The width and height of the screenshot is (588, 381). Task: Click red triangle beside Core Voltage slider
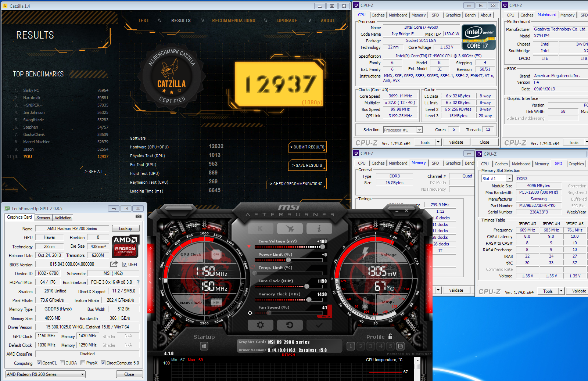pyautogui.click(x=249, y=247)
